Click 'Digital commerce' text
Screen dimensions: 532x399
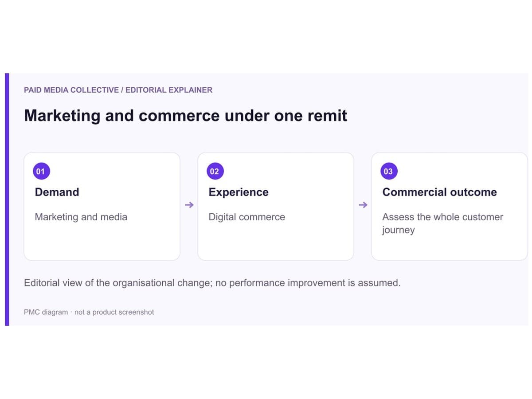click(x=247, y=217)
